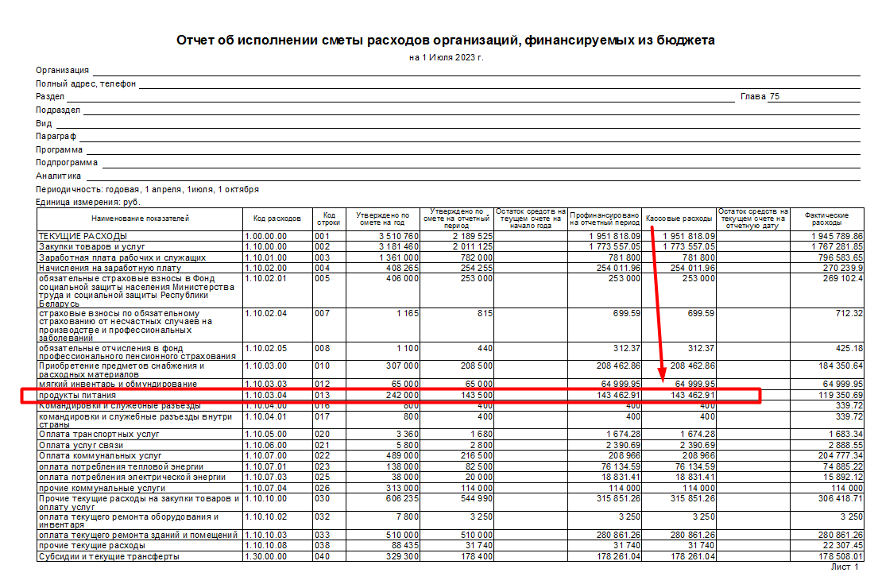Click the 'Код расходов' column header
This screenshot has width=878, height=588.
pyautogui.click(x=277, y=218)
